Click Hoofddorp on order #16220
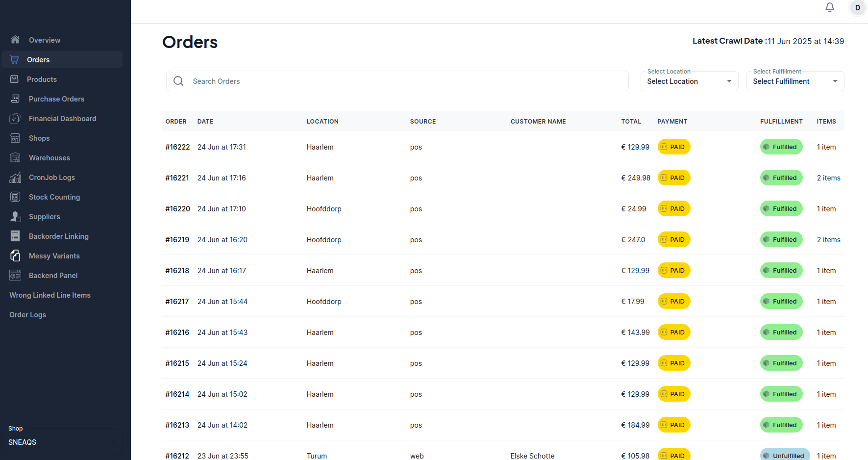The height and width of the screenshot is (460, 868). [324, 209]
